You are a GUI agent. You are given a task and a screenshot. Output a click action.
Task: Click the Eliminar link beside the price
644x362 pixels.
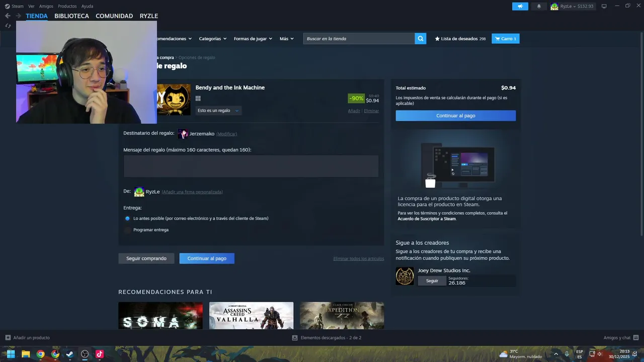point(371,111)
